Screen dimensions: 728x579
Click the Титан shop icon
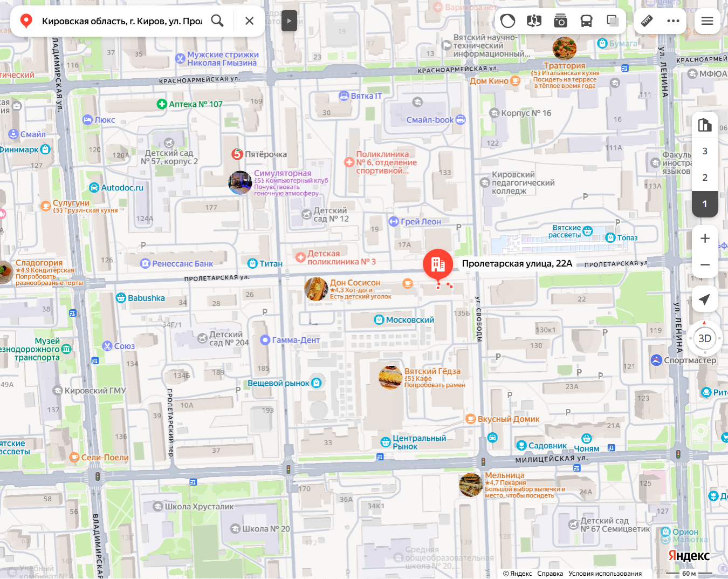[x=252, y=264]
